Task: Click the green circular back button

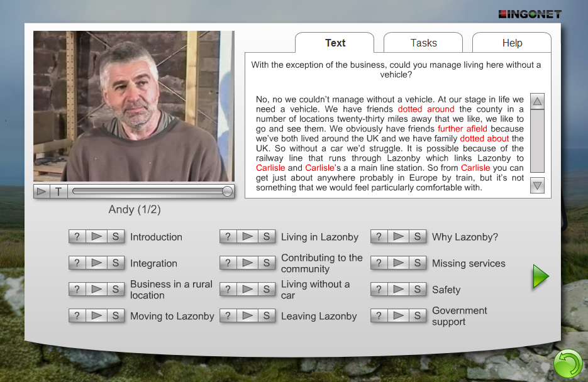Action: pyautogui.click(x=568, y=364)
